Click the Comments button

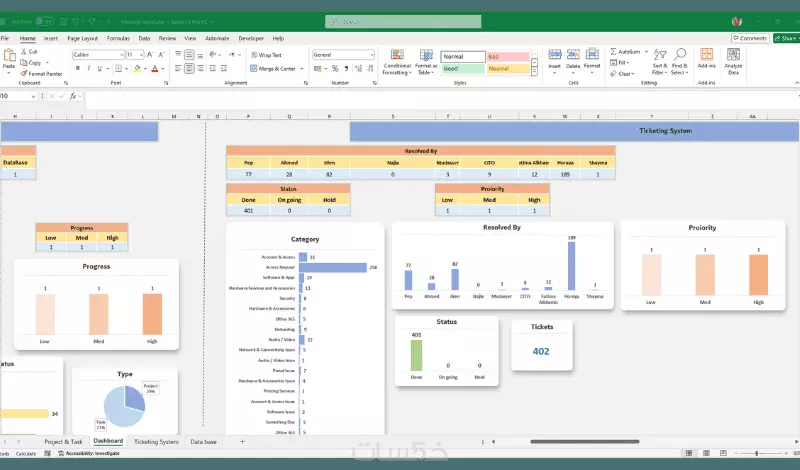(x=749, y=38)
